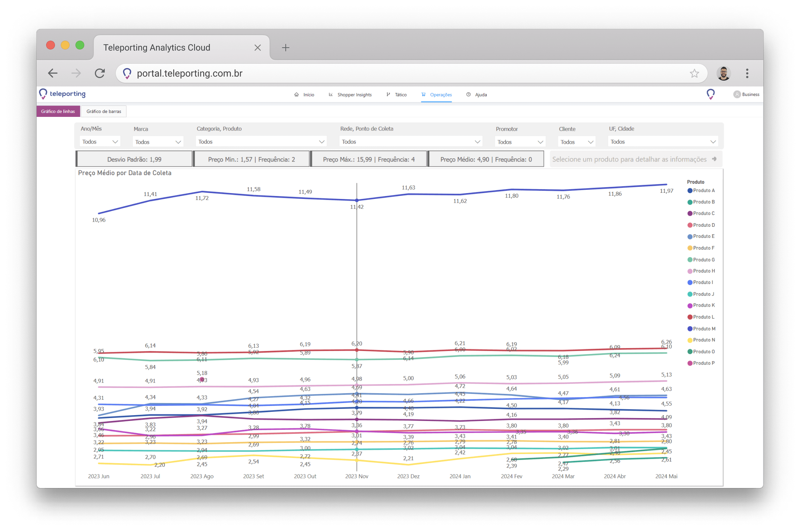800x532 pixels.
Task: Open the Categoria, Produto dropdown
Action: [x=261, y=142]
